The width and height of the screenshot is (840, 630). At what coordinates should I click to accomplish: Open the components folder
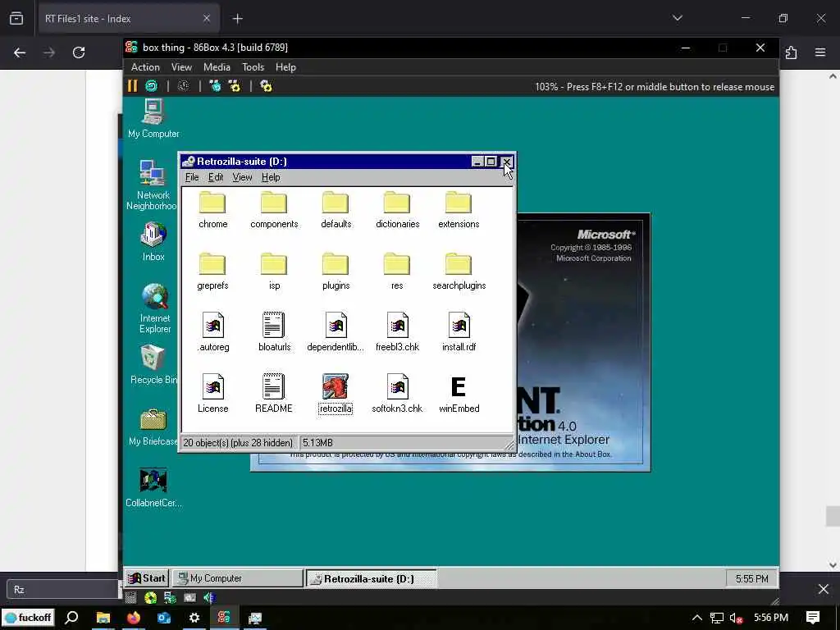[x=274, y=210]
